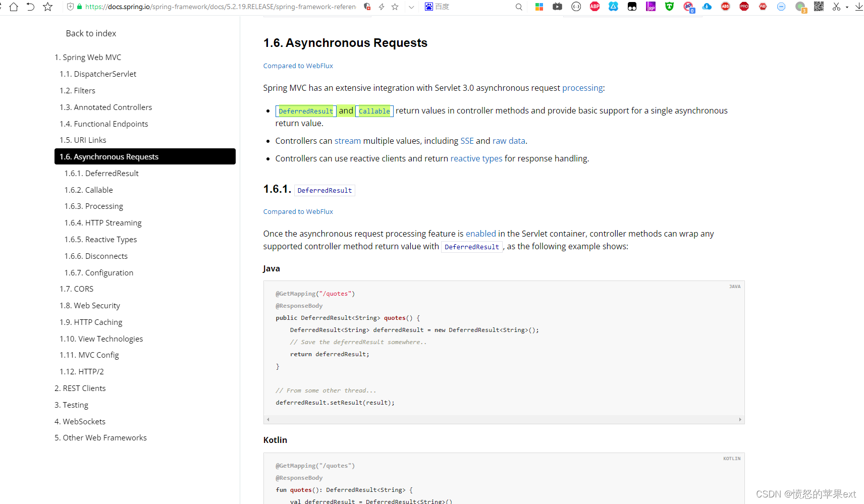
Task: Go to the 1.2. Filters section
Action: pos(77,91)
